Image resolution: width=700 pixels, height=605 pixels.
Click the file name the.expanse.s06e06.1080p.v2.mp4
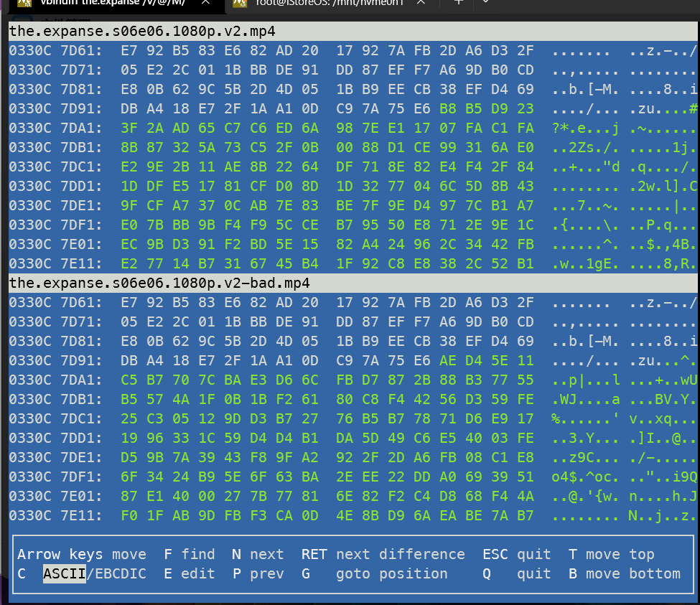point(142,32)
